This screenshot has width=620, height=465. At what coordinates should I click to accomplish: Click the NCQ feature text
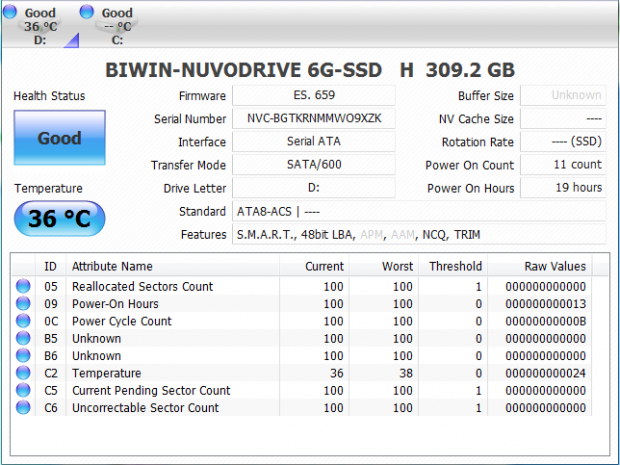click(434, 234)
